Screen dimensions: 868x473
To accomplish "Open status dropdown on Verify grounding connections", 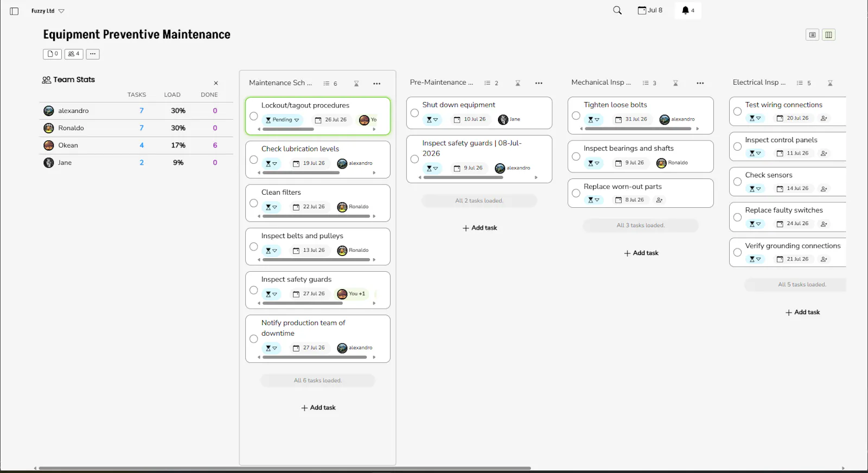I will click(x=755, y=259).
